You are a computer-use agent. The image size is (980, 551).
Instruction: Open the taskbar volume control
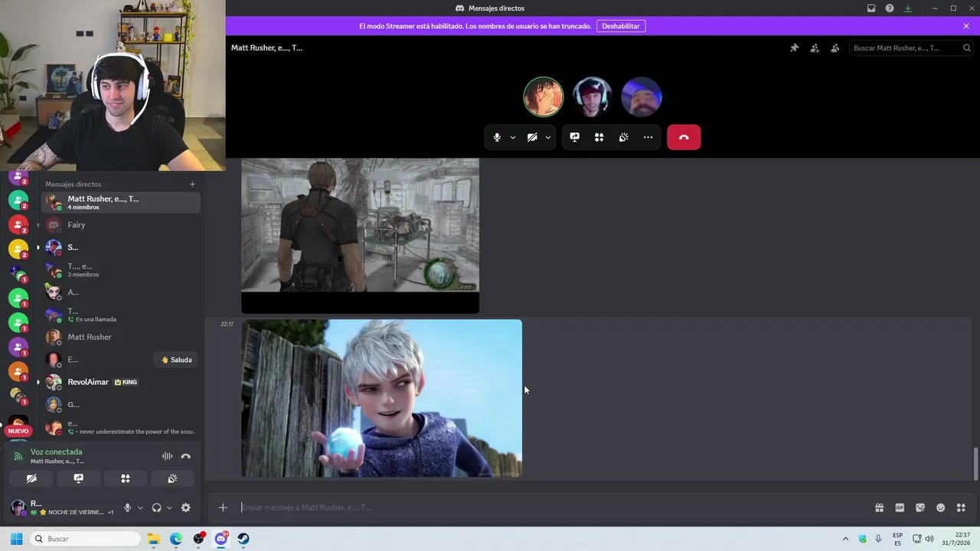point(929,539)
